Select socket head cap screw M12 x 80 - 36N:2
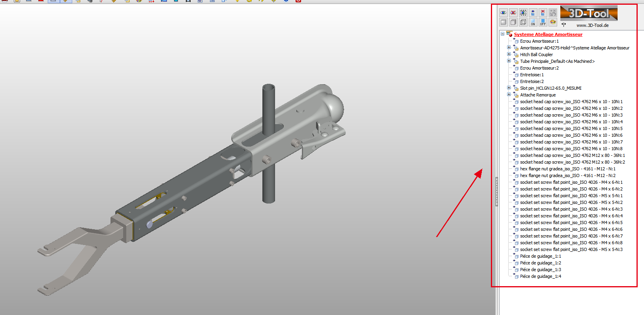This screenshot has height=315, width=644. (x=573, y=162)
